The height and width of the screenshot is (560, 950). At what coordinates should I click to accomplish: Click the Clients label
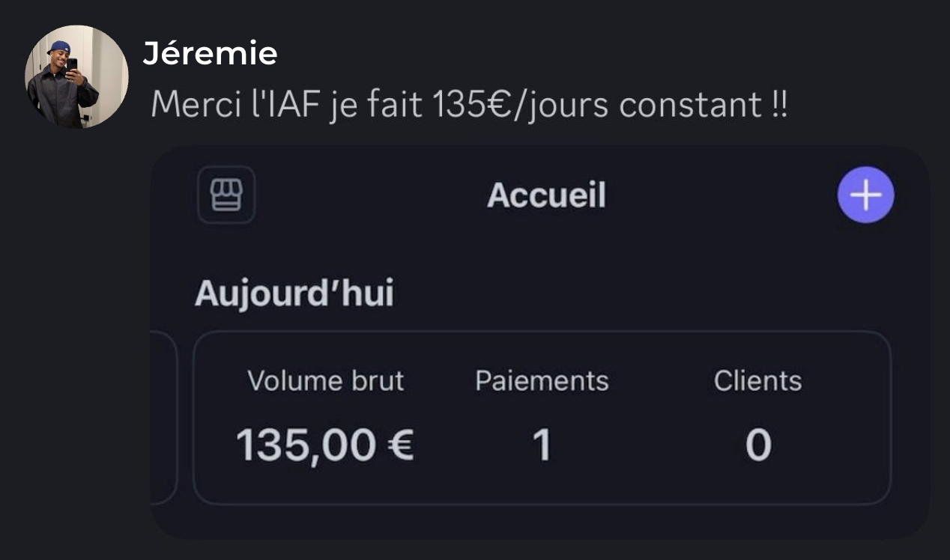click(x=757, y=381)
